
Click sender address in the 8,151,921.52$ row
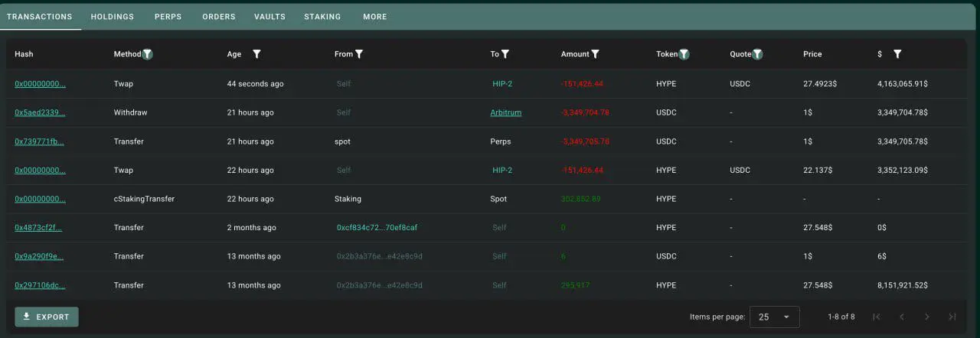tap(380, 285)
